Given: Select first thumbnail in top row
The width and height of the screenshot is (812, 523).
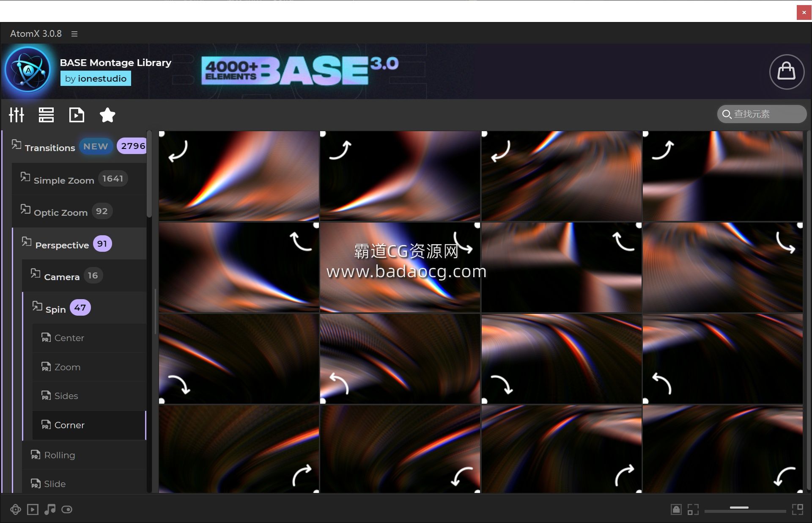Looking at the screenshot, I should 239,176.
